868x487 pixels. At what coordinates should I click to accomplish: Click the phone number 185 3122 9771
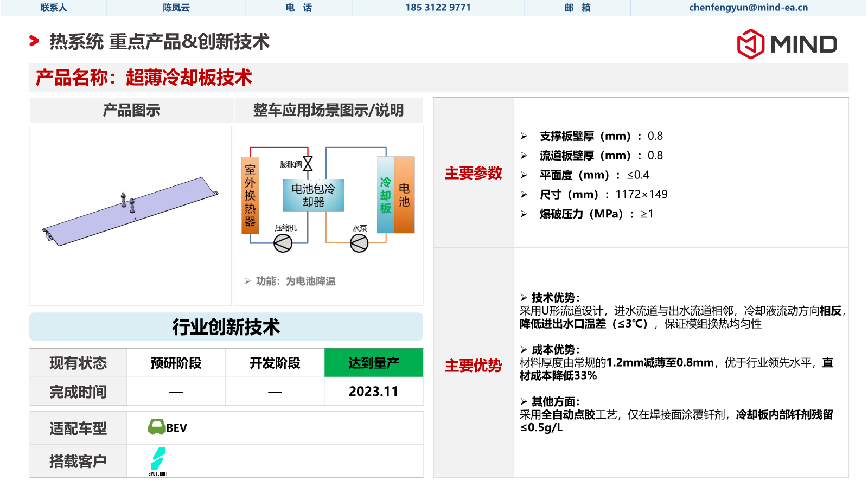tap(438, 8)
